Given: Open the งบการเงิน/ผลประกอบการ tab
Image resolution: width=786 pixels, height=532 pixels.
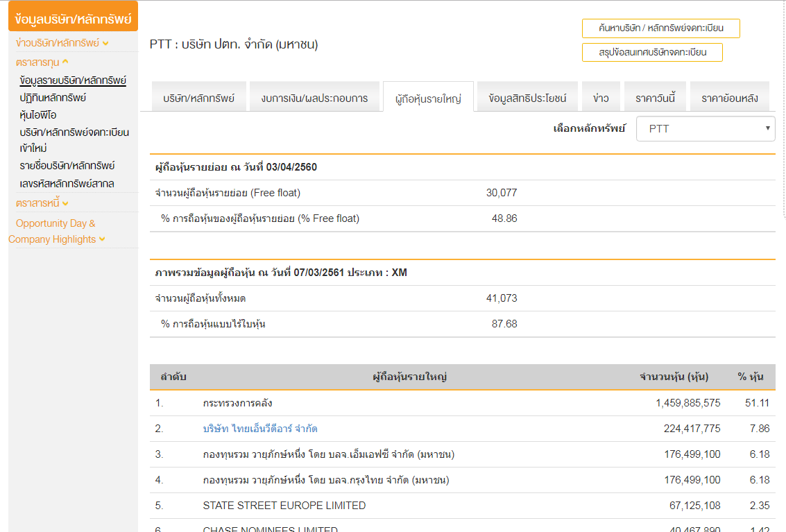Looking at the screenshot, I should click(x=314, y=98).
